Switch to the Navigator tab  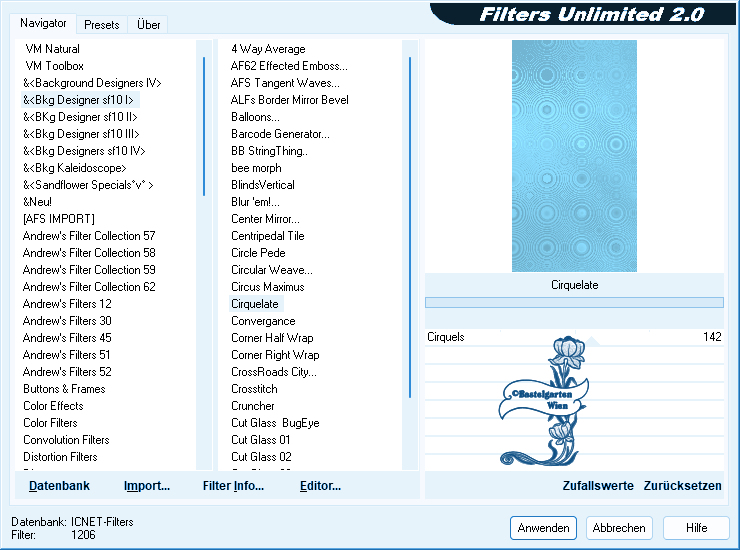(x=43, y=23)
